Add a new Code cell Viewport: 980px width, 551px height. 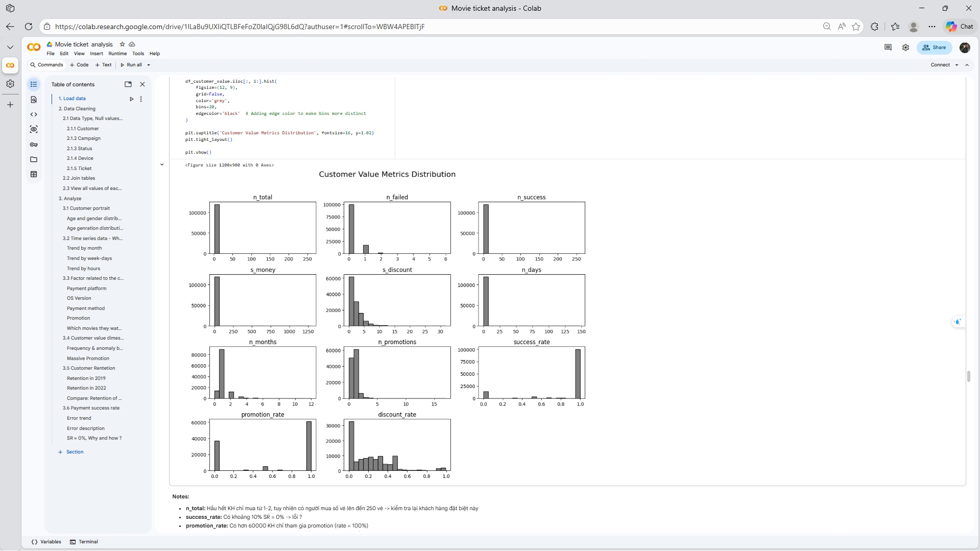(79, 65)
